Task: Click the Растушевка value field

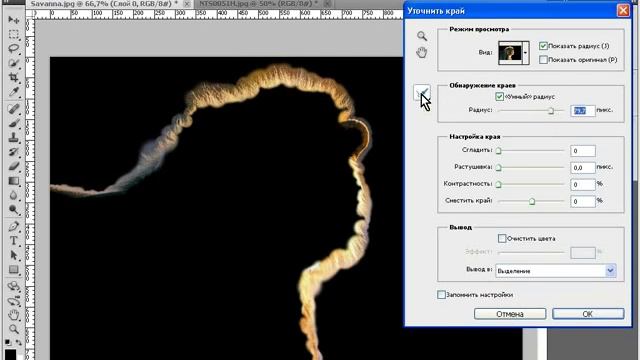Action: 582,168
